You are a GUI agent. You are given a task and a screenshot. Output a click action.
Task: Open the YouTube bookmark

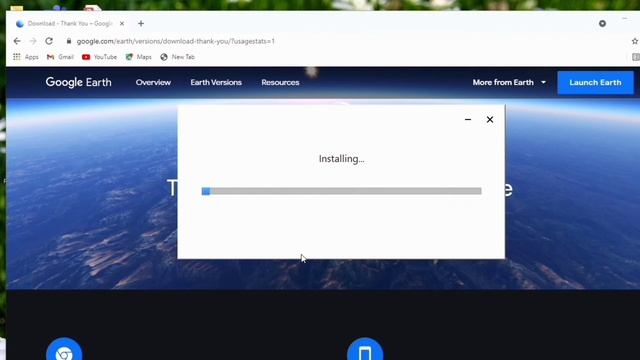tap(100, 57)
